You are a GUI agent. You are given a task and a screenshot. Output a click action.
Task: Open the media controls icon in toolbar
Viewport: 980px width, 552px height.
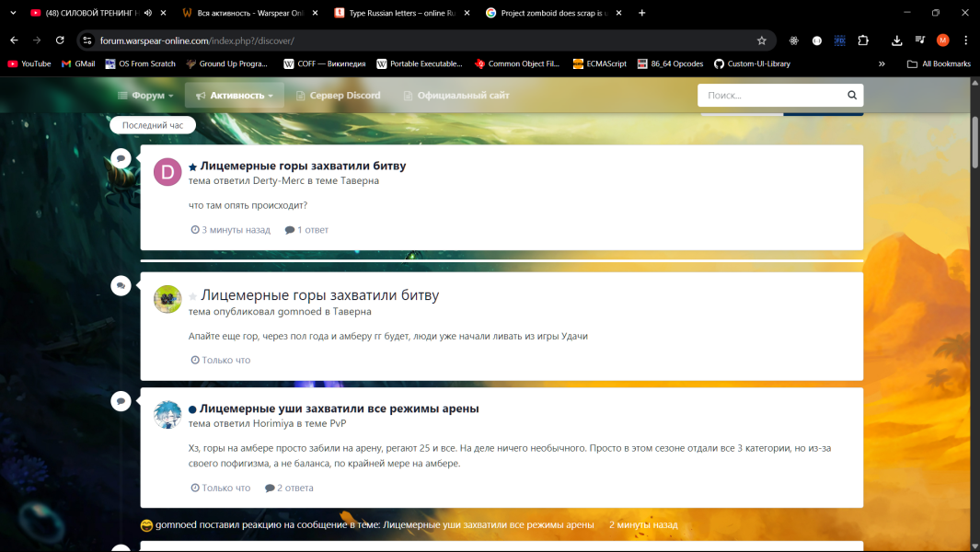pos(920,40)
